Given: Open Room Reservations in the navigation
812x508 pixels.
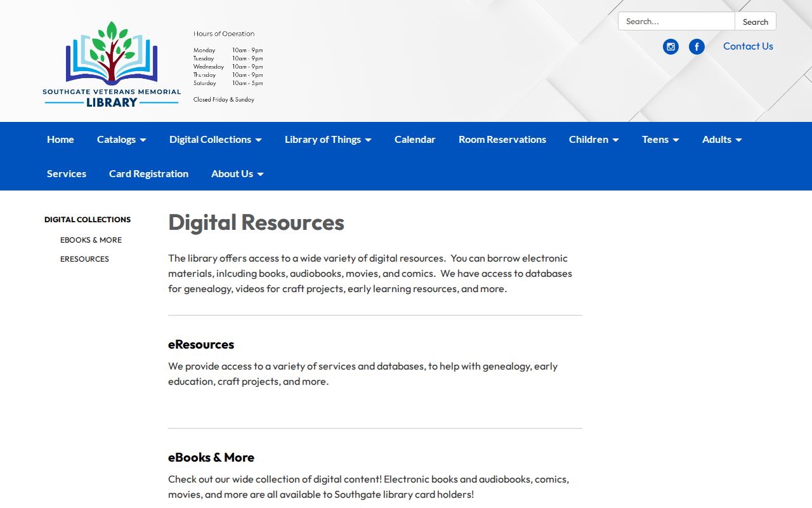Looking at the screenshot, I should pyautogui.click(x=502, y=139).
